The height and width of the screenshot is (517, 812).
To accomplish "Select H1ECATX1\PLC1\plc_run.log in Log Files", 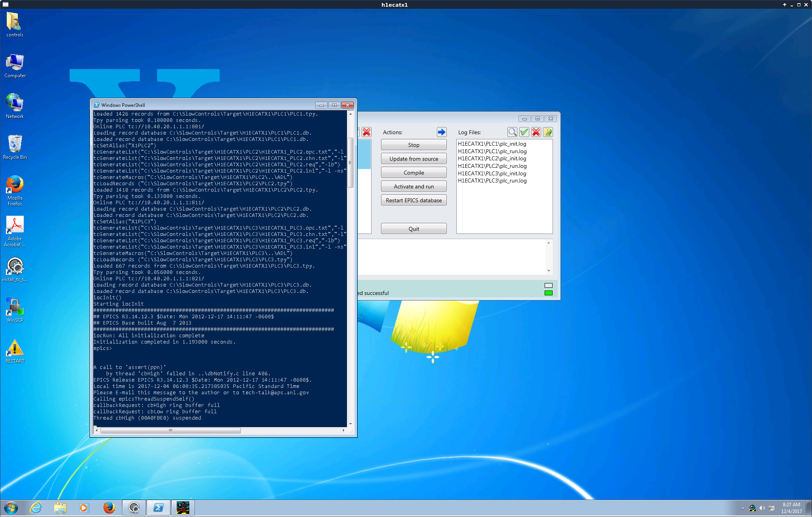I will [x=492, y=151].
